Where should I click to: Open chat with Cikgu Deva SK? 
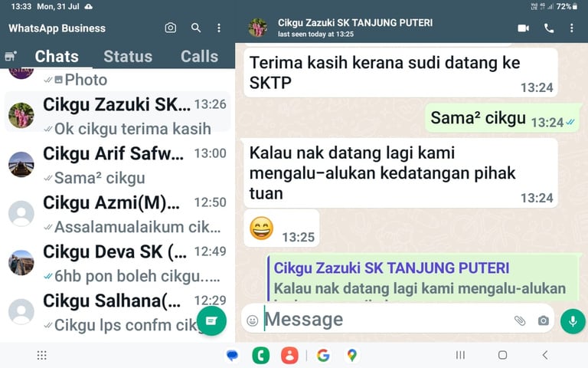pyautogui.click(x=117, y=263)
